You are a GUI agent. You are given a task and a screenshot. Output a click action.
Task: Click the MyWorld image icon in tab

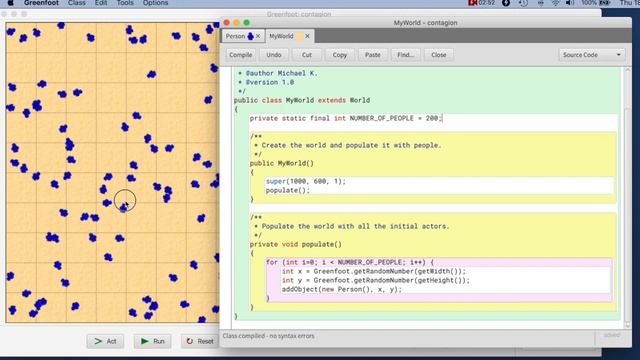point(300,36)
